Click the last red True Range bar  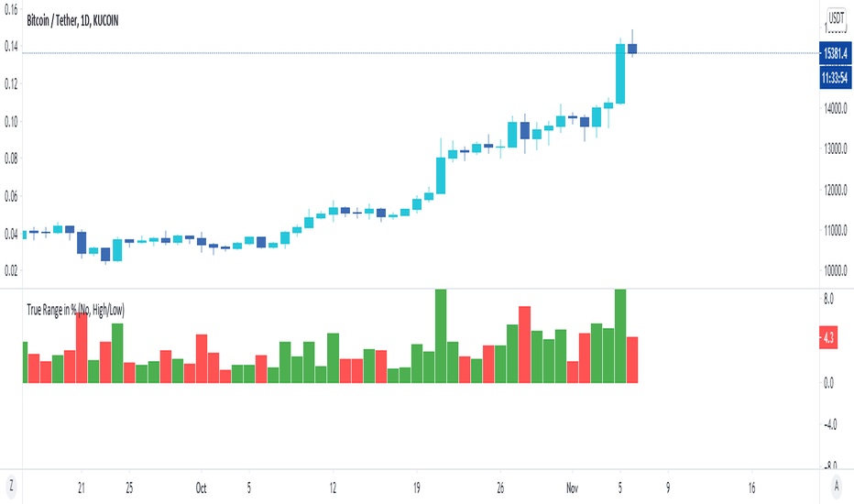point(632,360)
